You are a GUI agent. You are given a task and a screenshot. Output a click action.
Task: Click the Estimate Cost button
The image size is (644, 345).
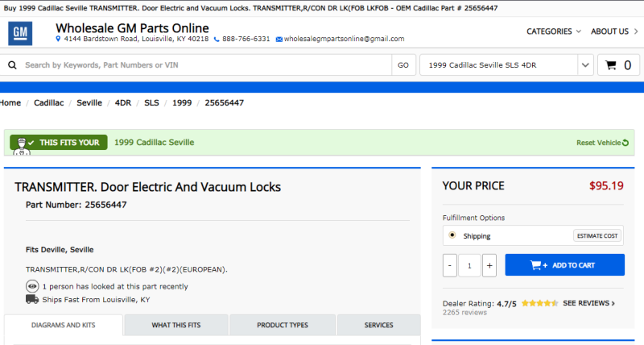pyautogui.click(x=597, y=235)
